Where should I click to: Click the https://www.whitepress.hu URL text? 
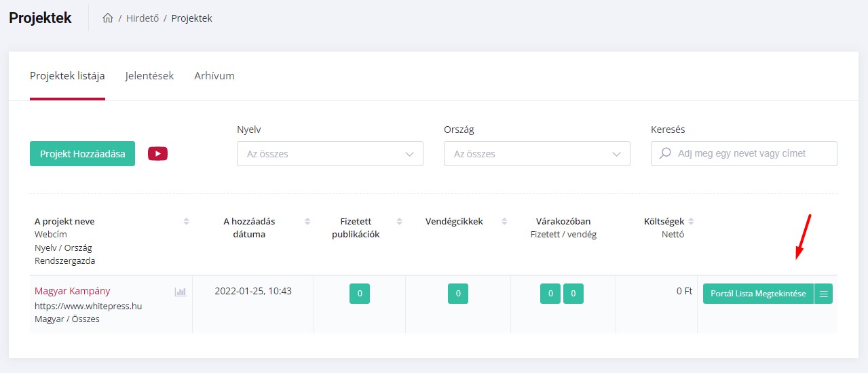pos(88,306)
